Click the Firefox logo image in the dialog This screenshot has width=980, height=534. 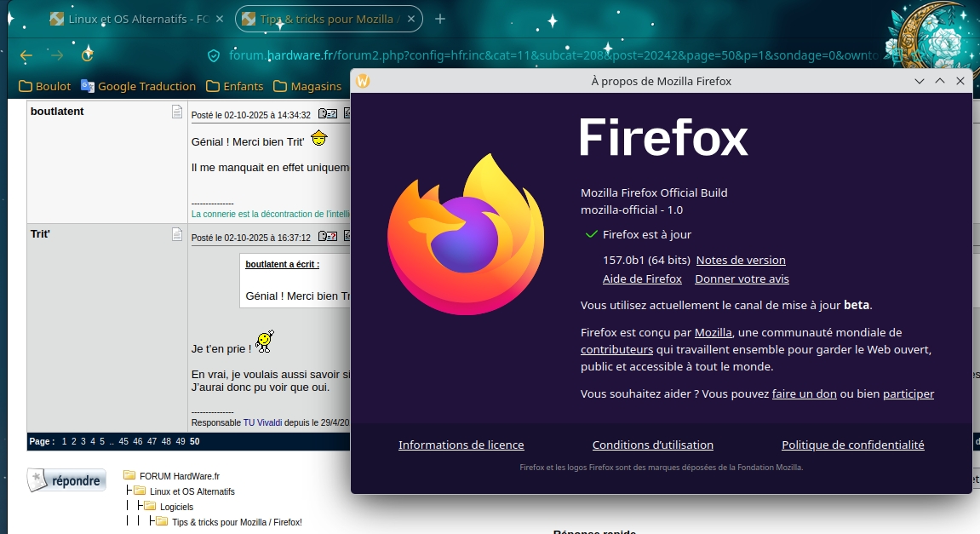[466, 234]
